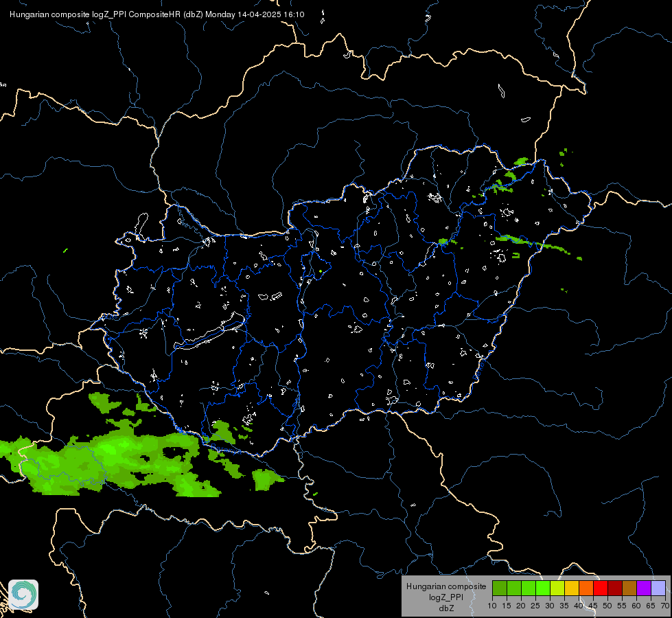This screenshot has height=618, width=672.
Task: Click the legend scale value 70
Action: 665,606
